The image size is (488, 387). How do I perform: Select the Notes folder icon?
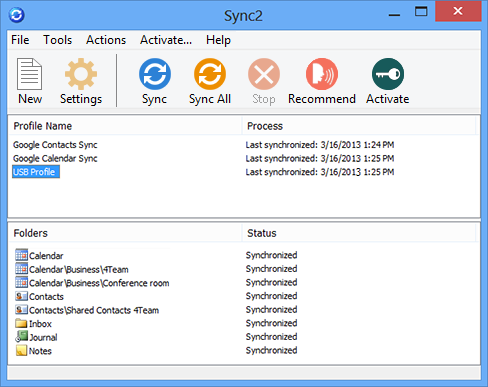click(21, 350)
